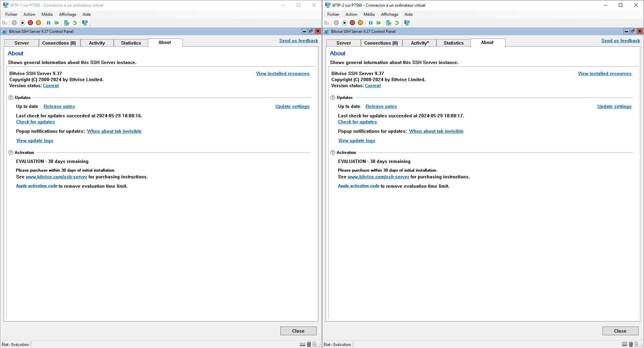
Task: Click Ctrl+Alt+Del icon in SFTP-1 toolbar
Action: 5,23
